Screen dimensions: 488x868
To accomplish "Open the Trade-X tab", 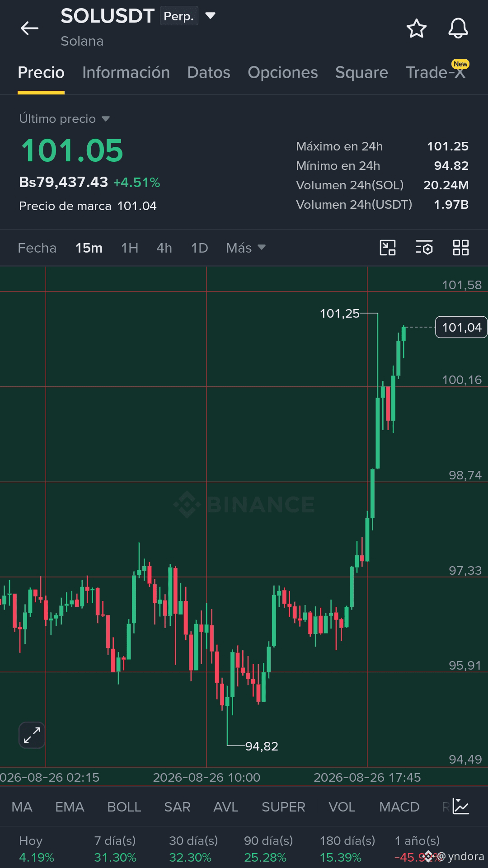I will (x=436, y=72).
